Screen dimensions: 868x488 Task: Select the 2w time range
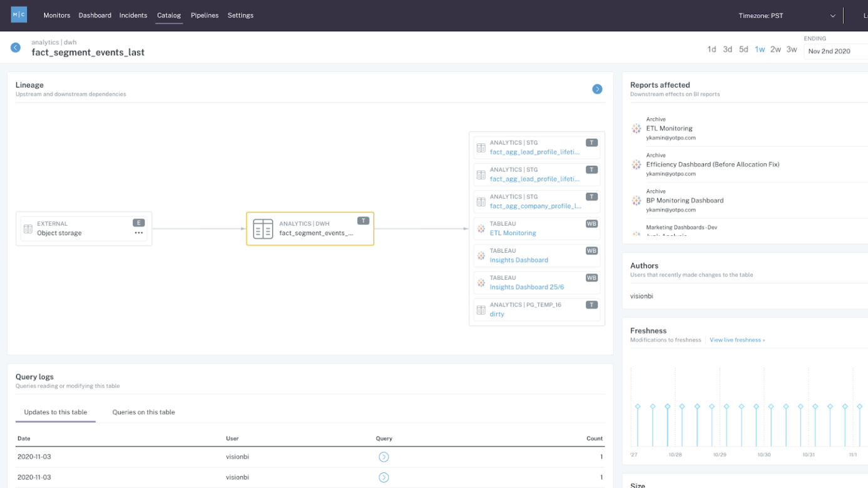click(x=775, y=49)
